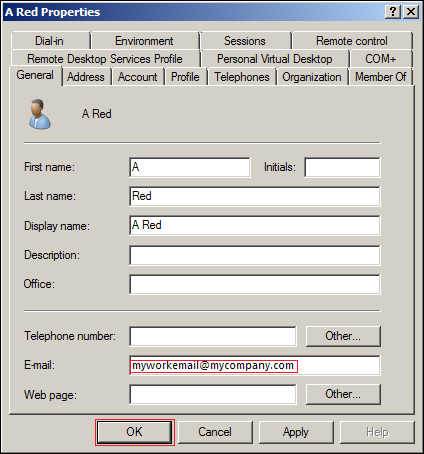Click the Display name label

pyautogui.click(x=57, y=226)
